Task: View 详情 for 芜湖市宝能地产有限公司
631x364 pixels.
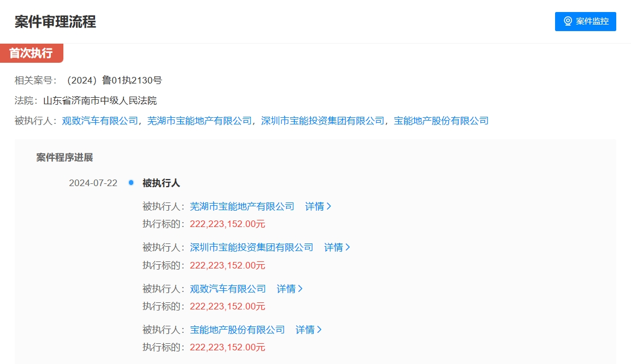Action: [318, 206]
